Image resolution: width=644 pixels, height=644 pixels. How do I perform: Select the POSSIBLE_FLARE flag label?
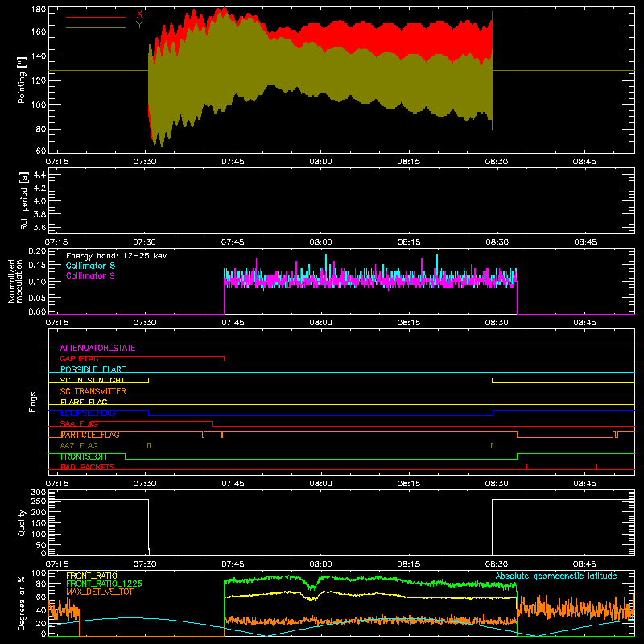(93, 369)
